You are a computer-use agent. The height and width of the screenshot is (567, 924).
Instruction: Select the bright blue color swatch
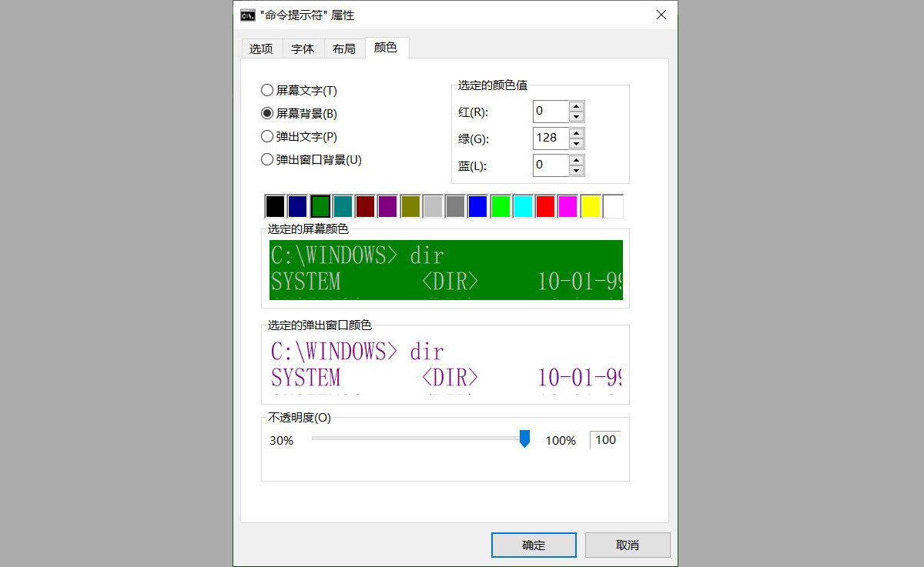coord(477,205)
